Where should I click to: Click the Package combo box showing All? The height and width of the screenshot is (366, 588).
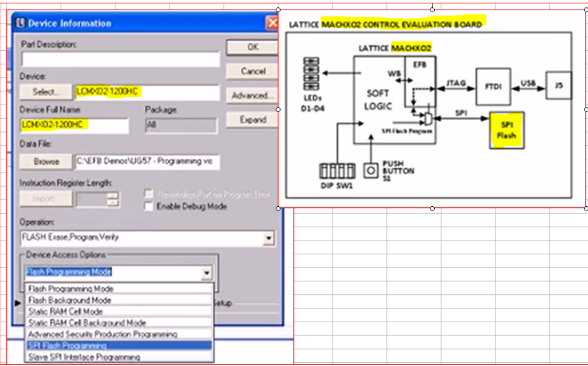(181, 125)
